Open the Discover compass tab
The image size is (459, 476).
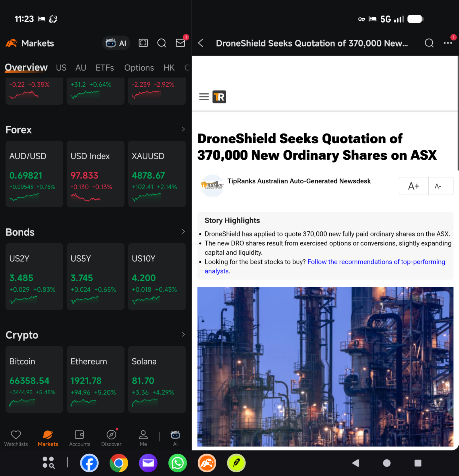pos(111,438)
